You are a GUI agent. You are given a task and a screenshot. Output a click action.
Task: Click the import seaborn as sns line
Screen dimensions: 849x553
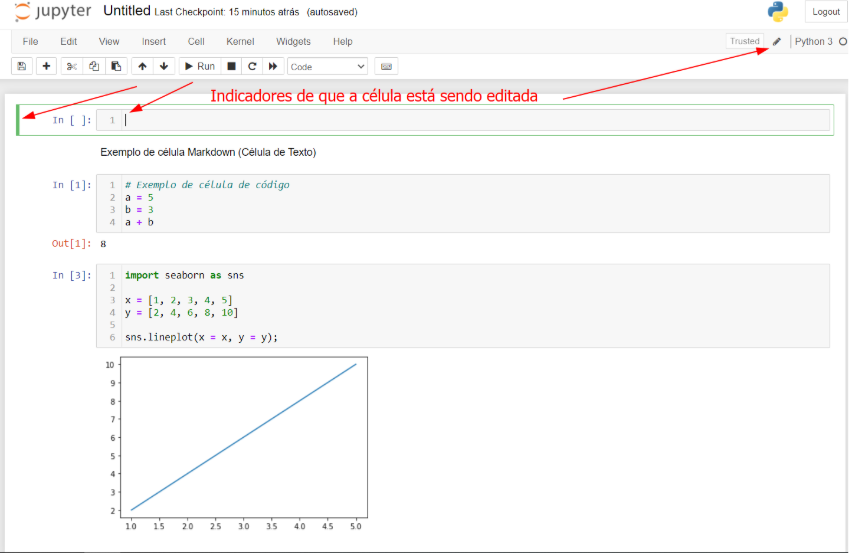coord(185,275)
